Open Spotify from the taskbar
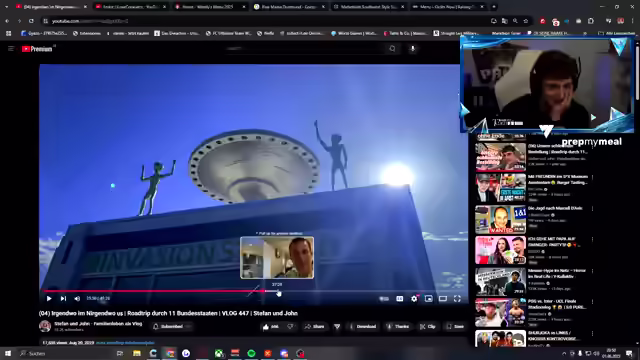 (x=251, y=353)
